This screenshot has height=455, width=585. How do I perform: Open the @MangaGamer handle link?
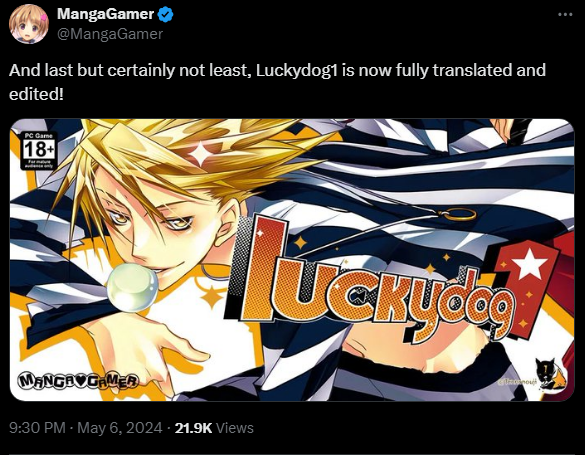(110, 34)
